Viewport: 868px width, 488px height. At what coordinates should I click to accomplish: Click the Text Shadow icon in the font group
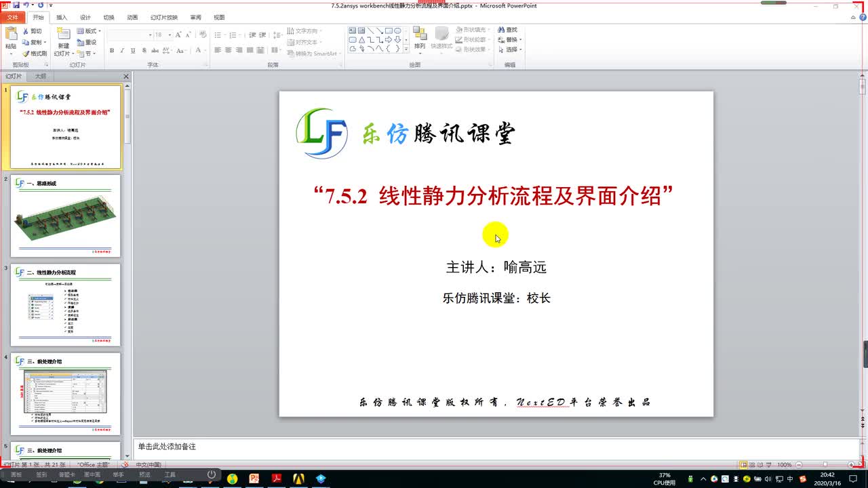click(144, 50)
